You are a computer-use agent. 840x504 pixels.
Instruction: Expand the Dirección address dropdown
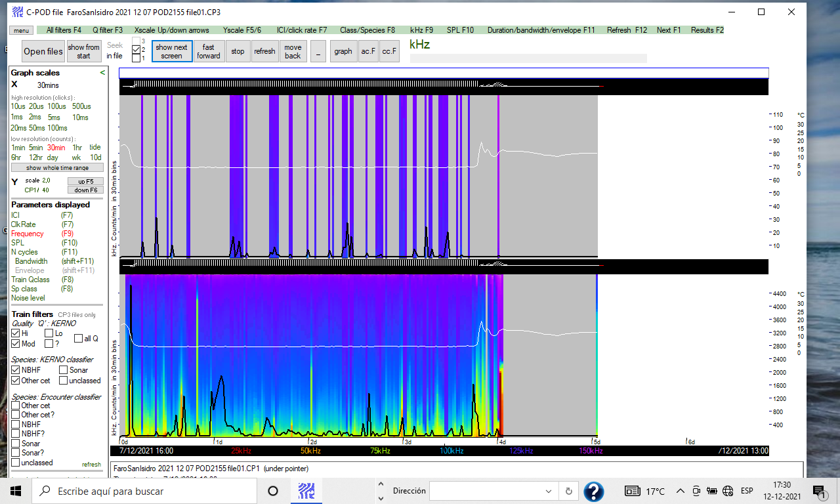549,491
